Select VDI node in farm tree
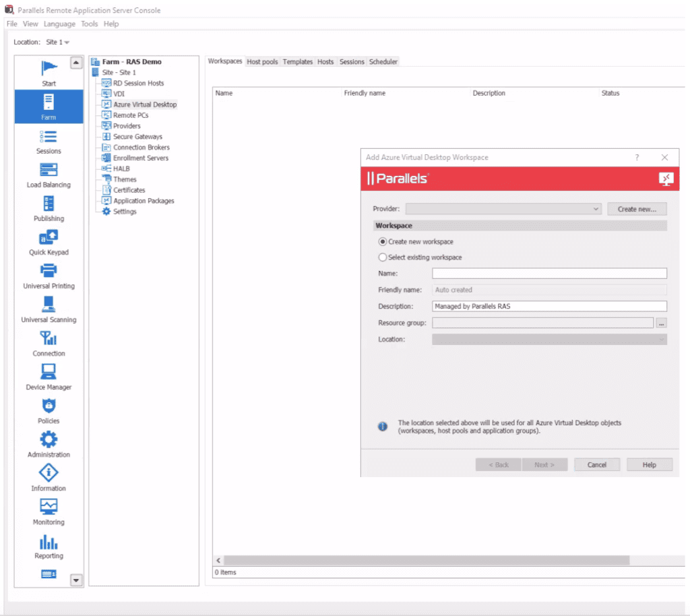This screenshot has width=690, height=616. 119,94
